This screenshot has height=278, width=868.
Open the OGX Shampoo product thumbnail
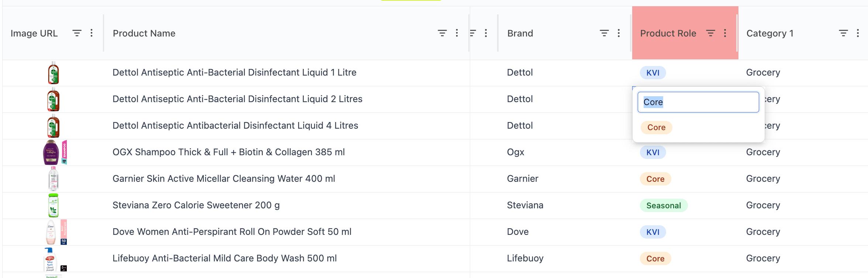tap(55, 152)
